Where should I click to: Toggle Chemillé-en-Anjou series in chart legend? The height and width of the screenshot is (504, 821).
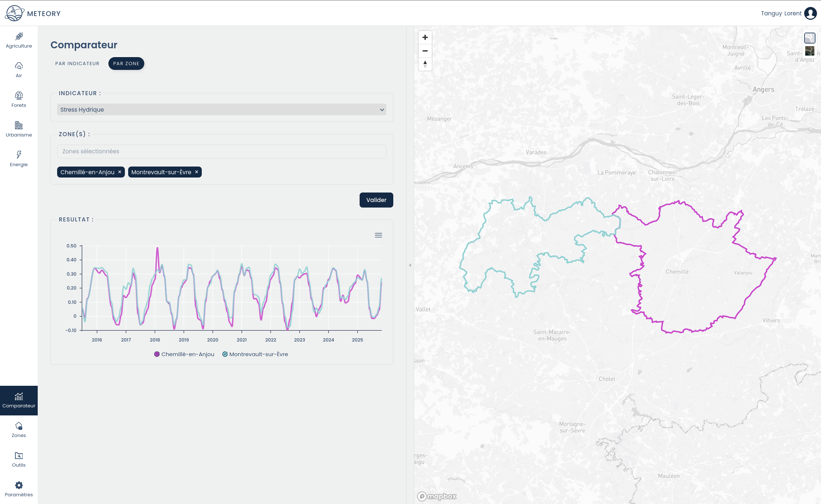184,354
